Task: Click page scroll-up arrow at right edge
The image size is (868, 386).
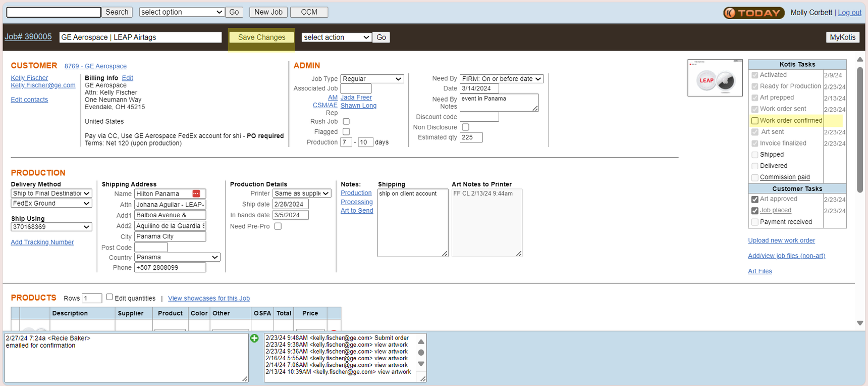Action: (860, 60)
